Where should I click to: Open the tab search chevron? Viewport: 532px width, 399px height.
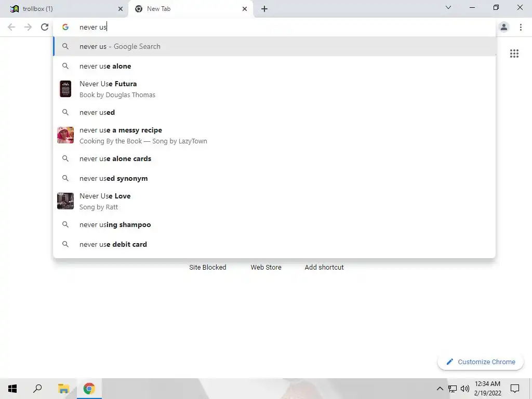pyautogui.click(x=448, y=7)
